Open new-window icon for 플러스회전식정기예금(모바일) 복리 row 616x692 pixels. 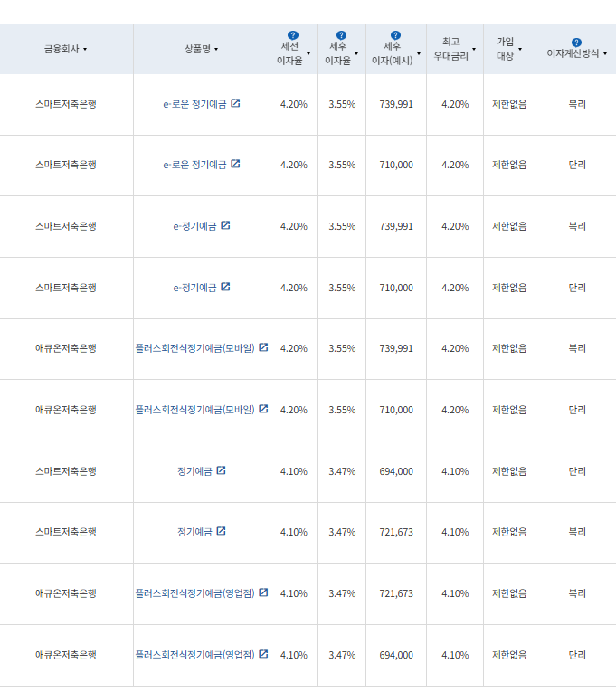[x=263, y=347]
